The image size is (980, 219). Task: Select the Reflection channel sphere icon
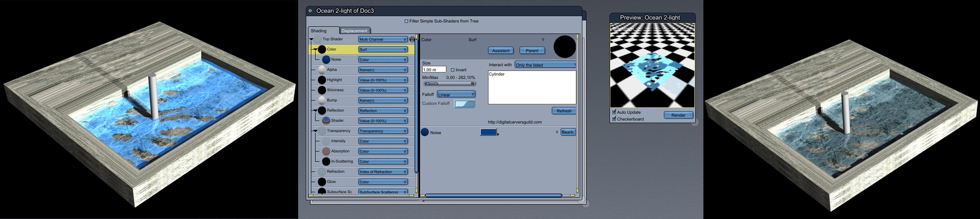(x=322, y=111)
